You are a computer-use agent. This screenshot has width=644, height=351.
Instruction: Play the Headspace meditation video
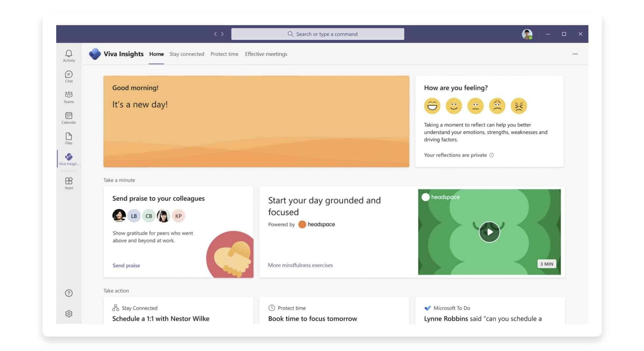point(489,232)
